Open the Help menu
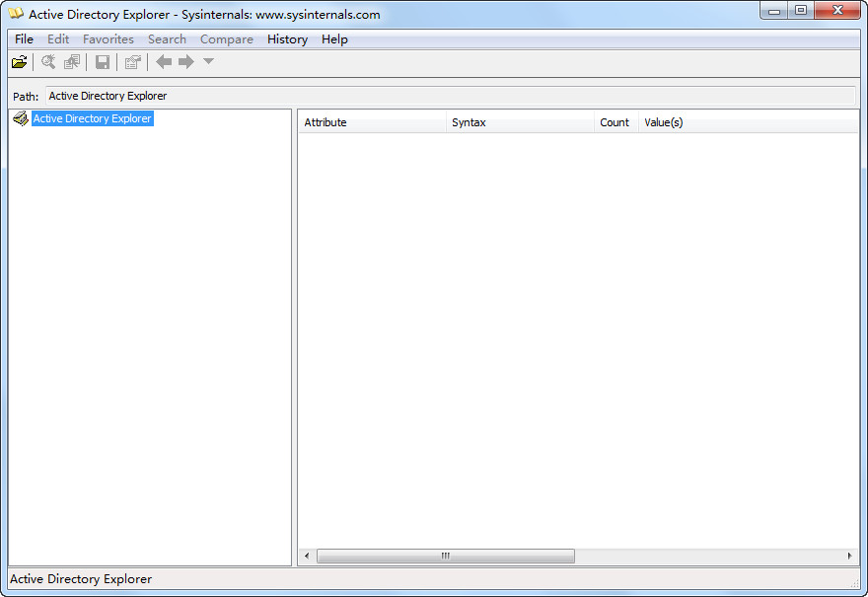This screenshot has width=868, height=597. tap(334, 39)
